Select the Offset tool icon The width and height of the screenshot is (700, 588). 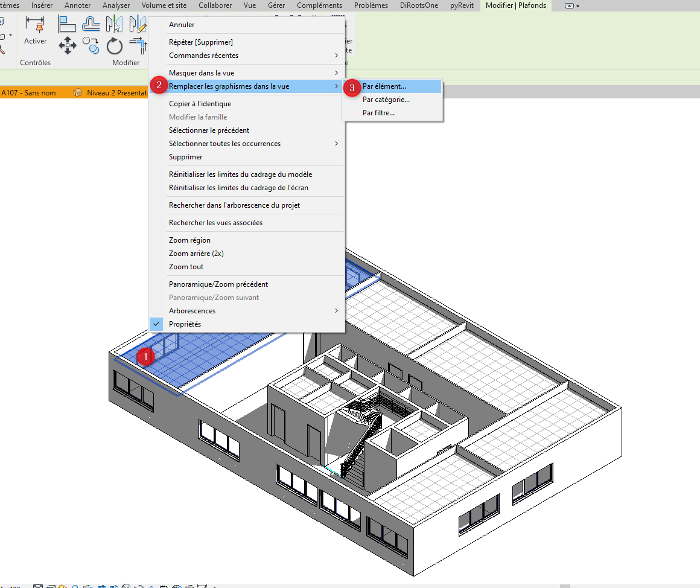pos(91,24)
